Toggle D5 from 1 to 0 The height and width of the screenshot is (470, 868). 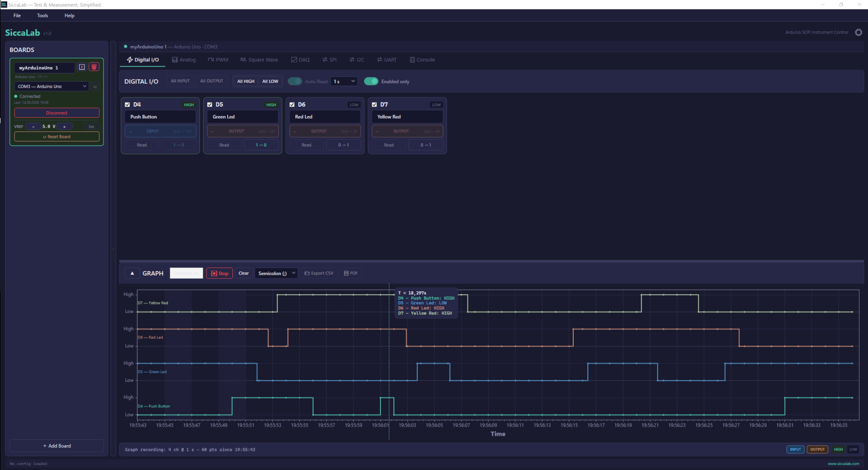pos(261,145)
